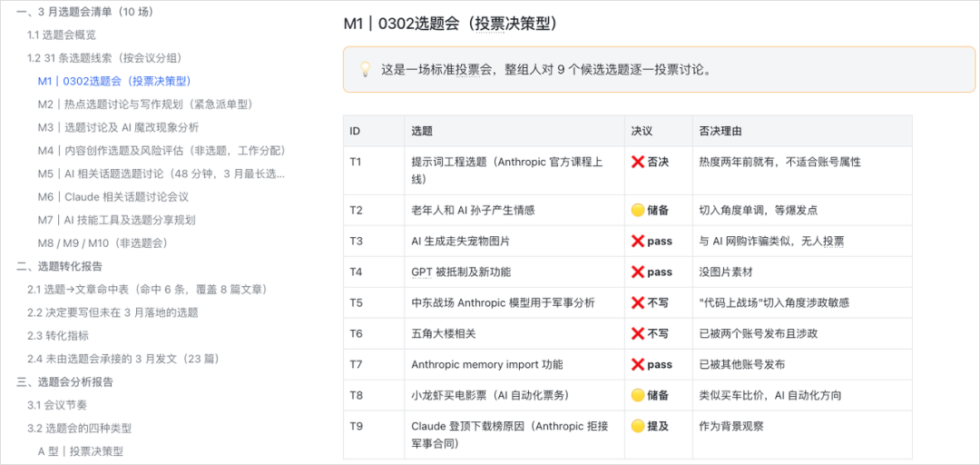Image resolution: width=980 pixels, height=465 pixels.
Task: Click the ❌ 否决 decision for T1
Action: [650, 162]
